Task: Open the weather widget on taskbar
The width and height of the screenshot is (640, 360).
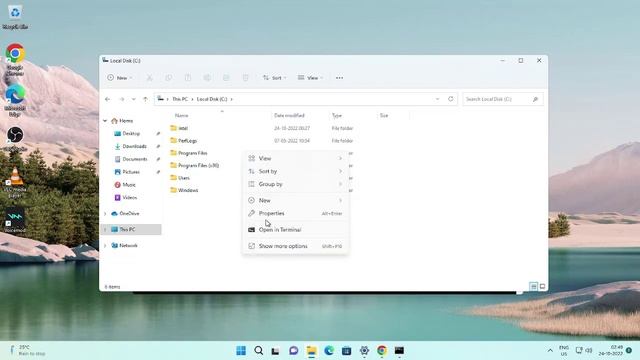Action: [27, 351]
